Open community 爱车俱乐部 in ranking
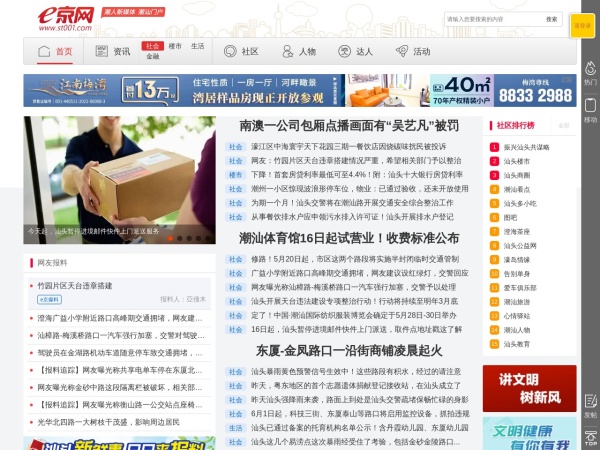Viewport: 600px width, 450px height. [520, 288]
